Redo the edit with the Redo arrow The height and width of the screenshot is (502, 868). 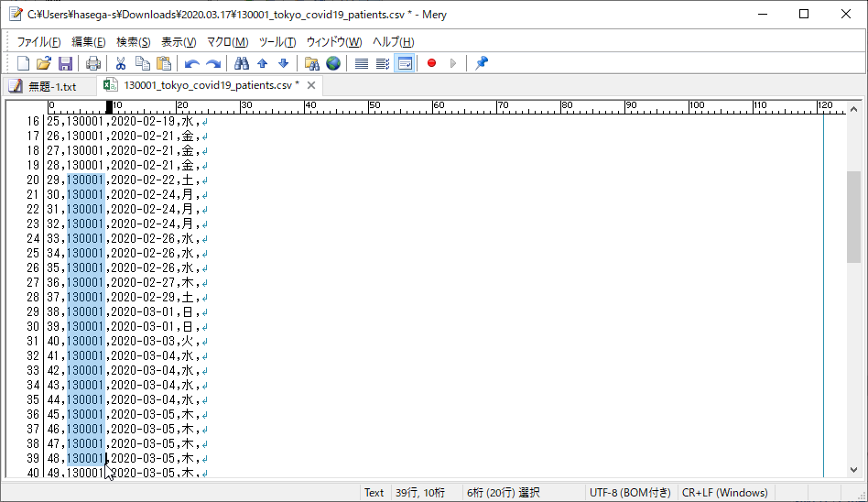coord(213,63)
